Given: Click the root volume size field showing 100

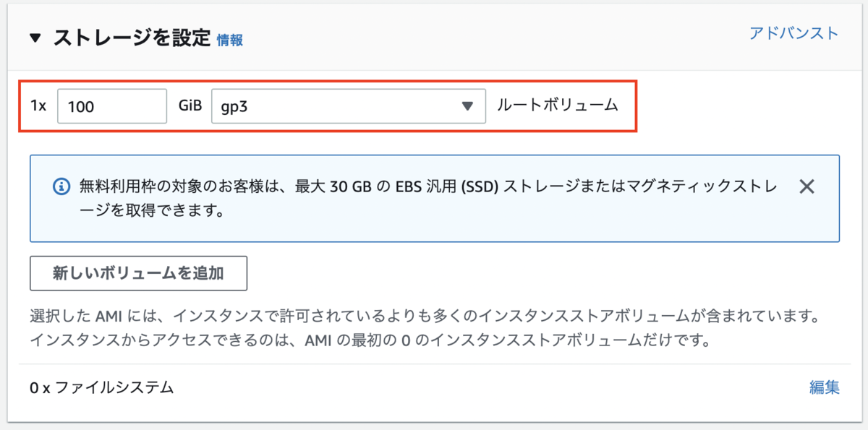Looking at the screenshot, I should pos(112,106).
